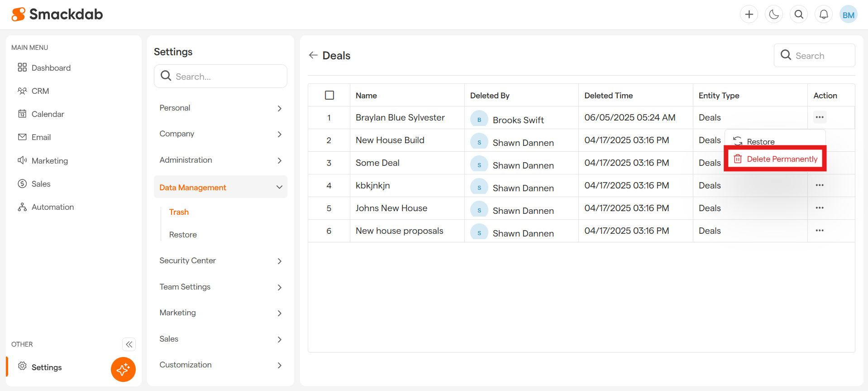
Task: Open the orange AI assistant sparkle button
Action: 123,369
